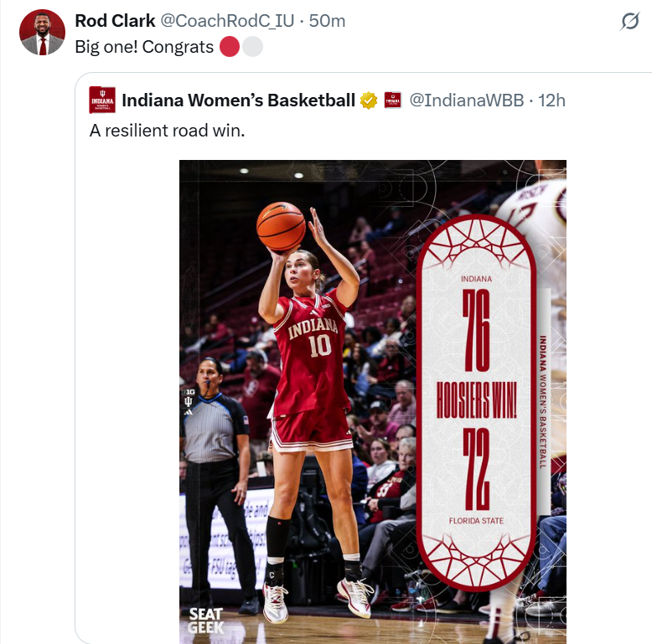Open the Rod Clark display name
Image resolution: width=652 pixels, height=644 pixels.
(115, 21)
